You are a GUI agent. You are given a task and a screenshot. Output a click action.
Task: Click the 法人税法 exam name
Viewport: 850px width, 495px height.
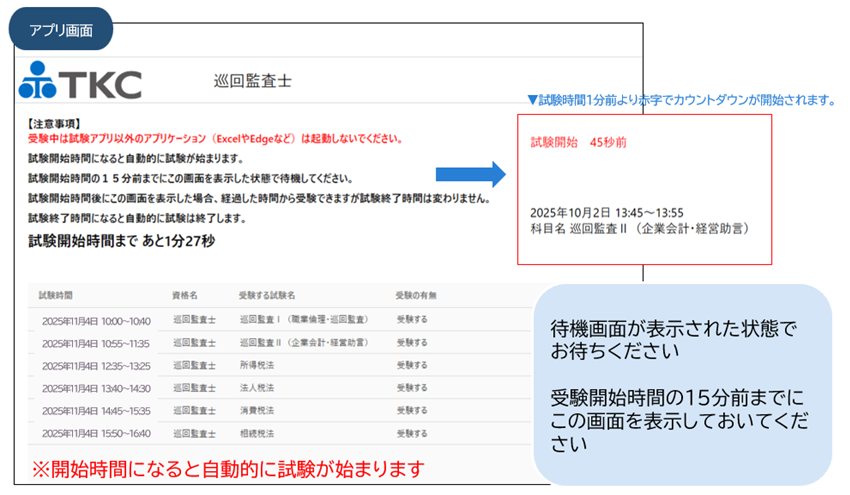point(257,388)
